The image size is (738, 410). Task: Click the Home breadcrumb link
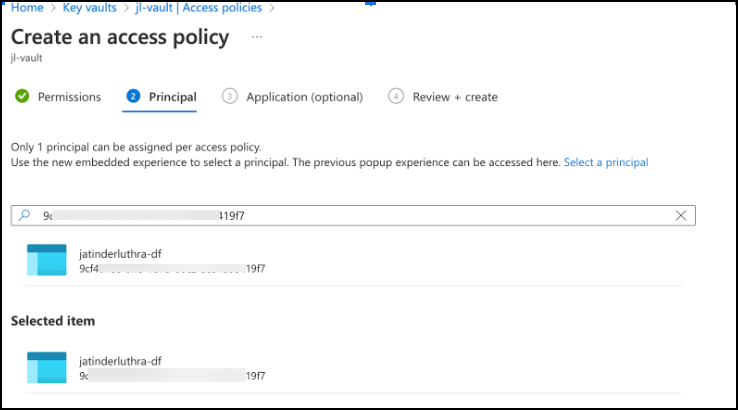pyautogui.click(x=27, y=8)
